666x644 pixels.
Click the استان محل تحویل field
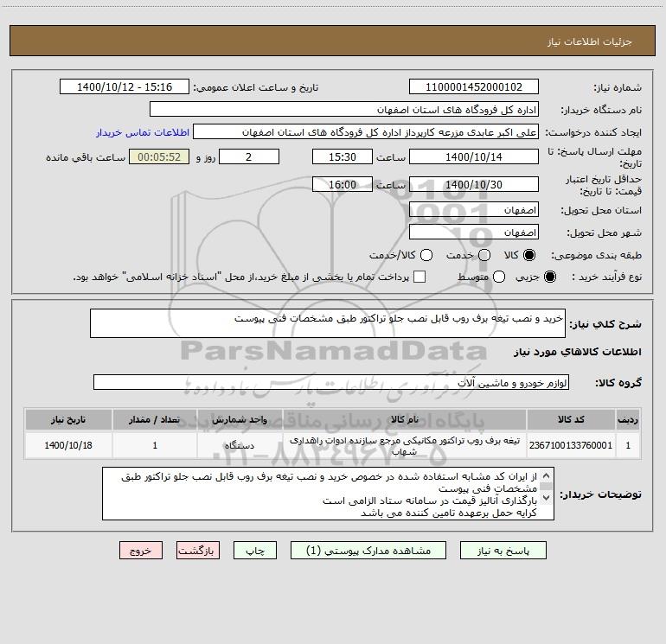(x=474, y=210)
